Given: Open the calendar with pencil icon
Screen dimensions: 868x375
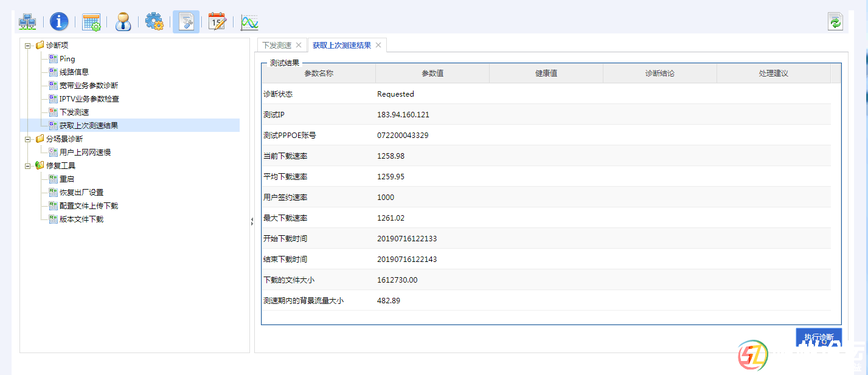Looking at the screenshot, I should click(217, 22).
